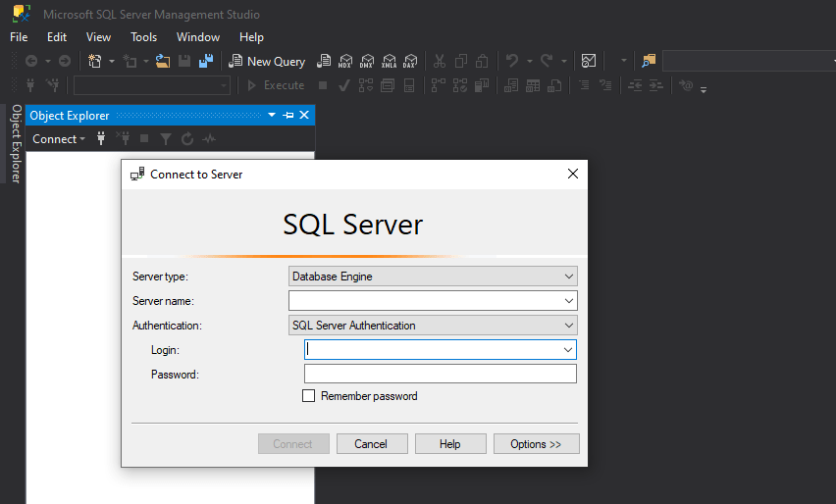Click the XMLA Query icon
Screen dimensions: 836x504
pos(390,61)
